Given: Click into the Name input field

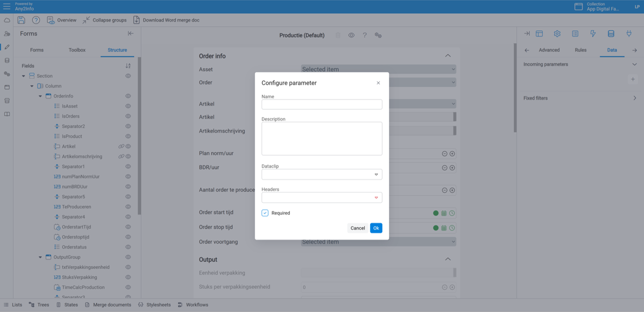Looking at the screenshot, I should pyautogui.click(x=321, y=105).
